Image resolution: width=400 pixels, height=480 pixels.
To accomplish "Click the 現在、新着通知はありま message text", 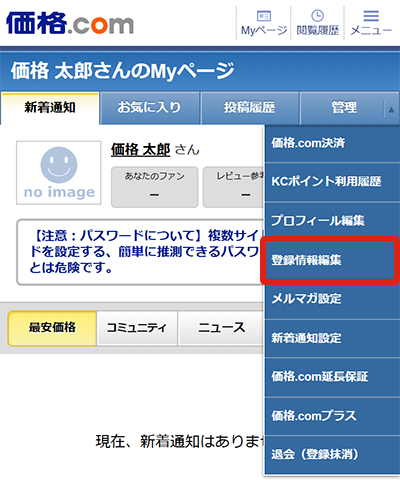I will click(180, 442).
